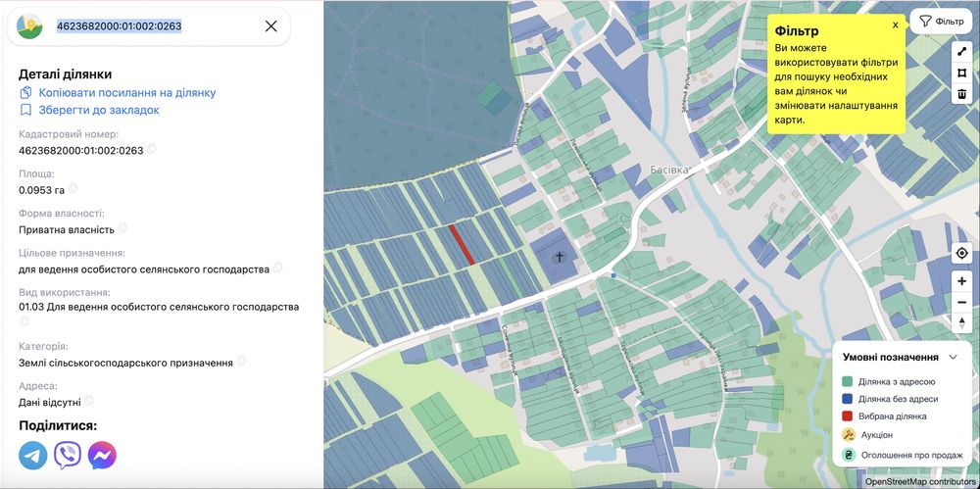Select the line measurement tool
This screenshot has width=980, height=489.
[x=961, y=50]
